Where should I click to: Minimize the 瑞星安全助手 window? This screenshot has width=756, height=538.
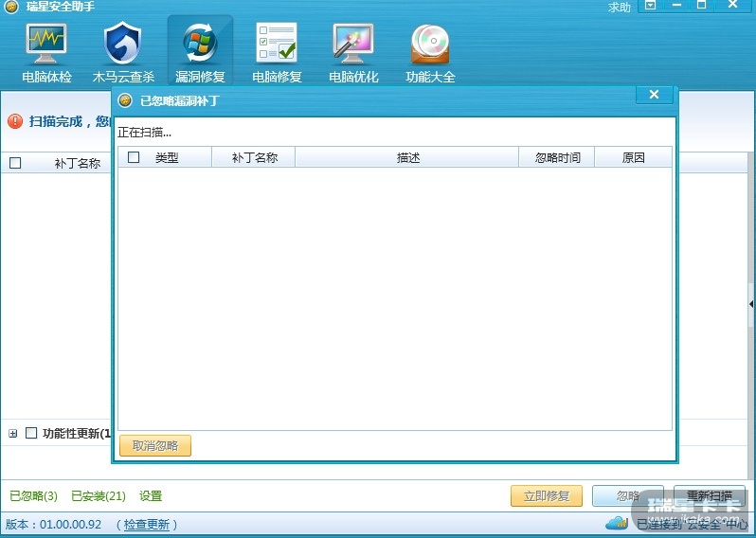[x=676, y=6]
